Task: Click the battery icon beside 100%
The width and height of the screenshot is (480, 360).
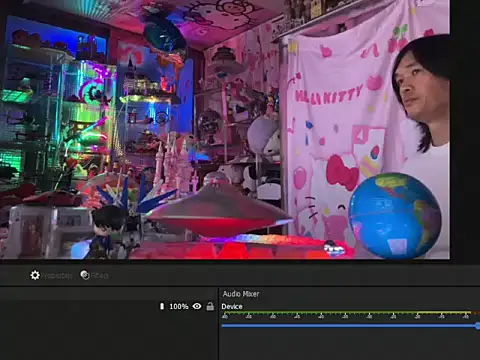Action: point(162,306)
